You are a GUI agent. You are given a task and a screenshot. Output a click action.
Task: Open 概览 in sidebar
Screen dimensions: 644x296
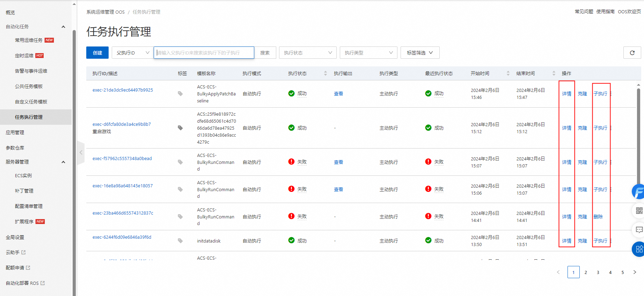coord(10,13)
